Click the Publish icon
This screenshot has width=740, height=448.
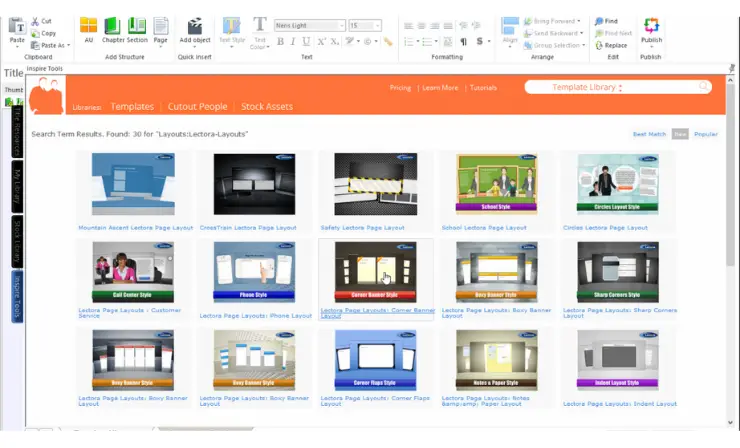[651, 25]
